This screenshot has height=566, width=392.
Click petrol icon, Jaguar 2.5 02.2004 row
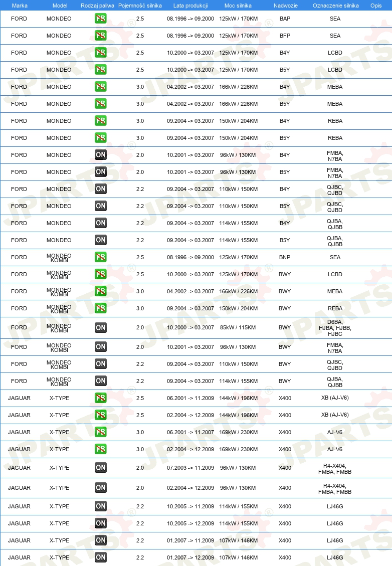[101, 415]
